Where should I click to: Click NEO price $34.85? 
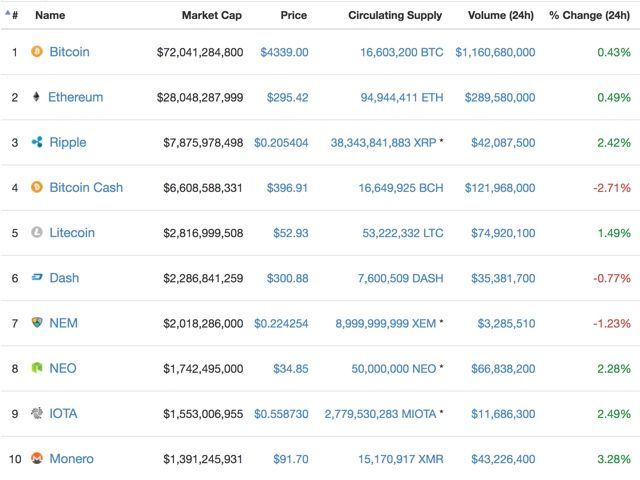[x=291, y=369]
